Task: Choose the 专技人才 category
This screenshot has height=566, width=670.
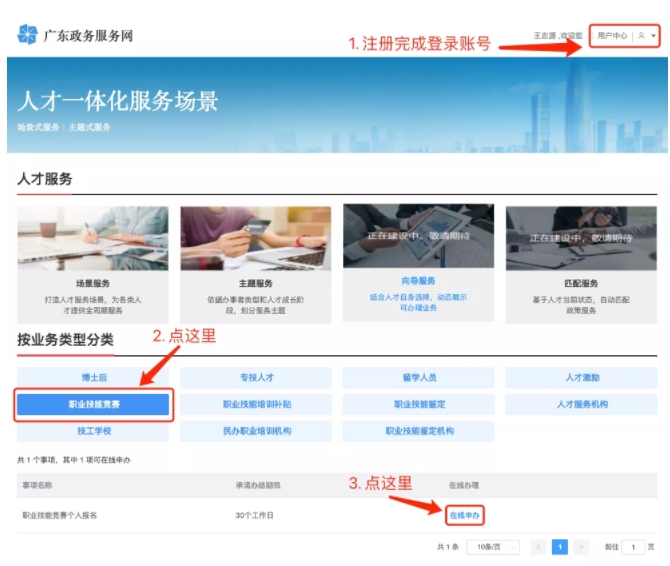Action: (x=255, y=378)
